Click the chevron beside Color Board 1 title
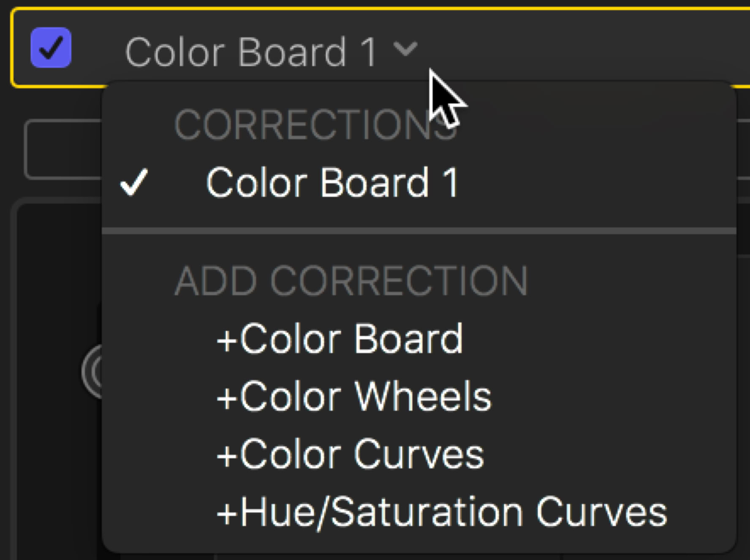This screenshot has height=560, width=750. (405, 49)
